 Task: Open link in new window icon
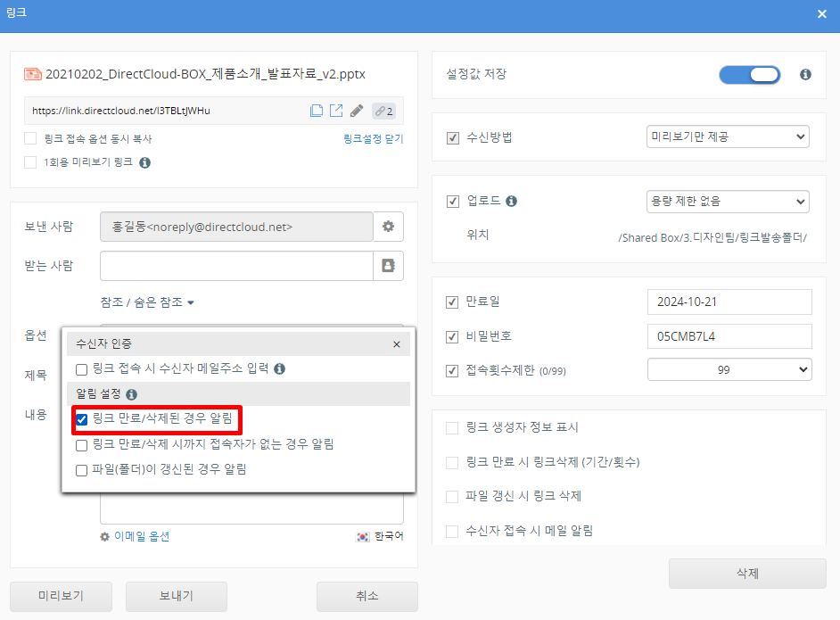point(336,112)
